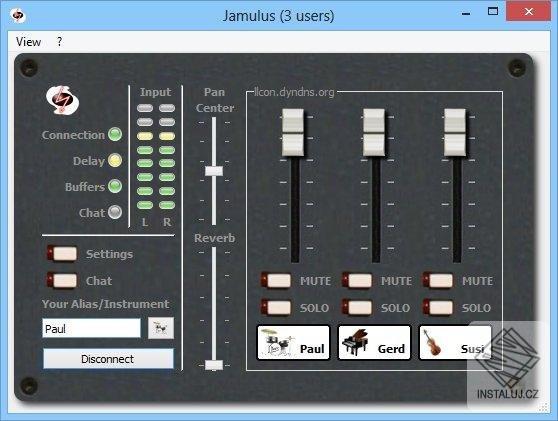
Task: Click Gerd's grand piano avatar
Action: coord(355,342)
